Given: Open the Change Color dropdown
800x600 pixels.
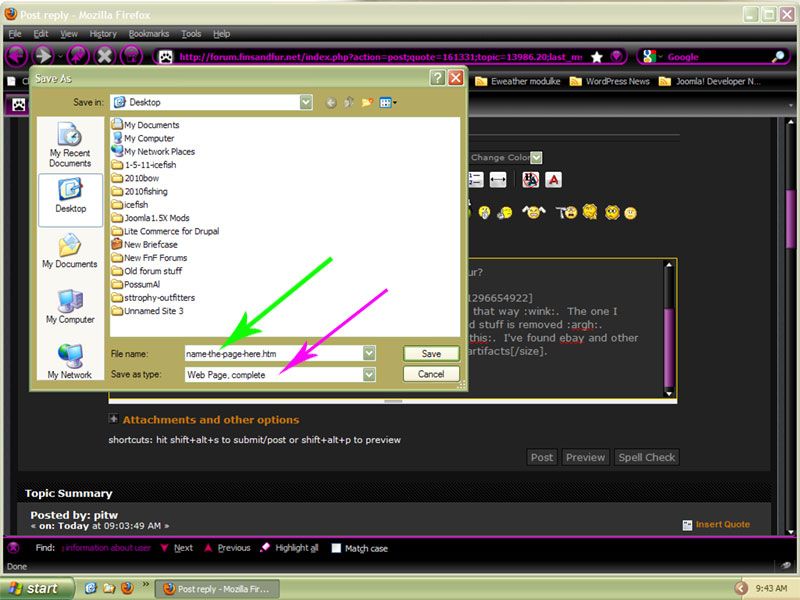Looking at the screenshot, I should pos(537,157).
